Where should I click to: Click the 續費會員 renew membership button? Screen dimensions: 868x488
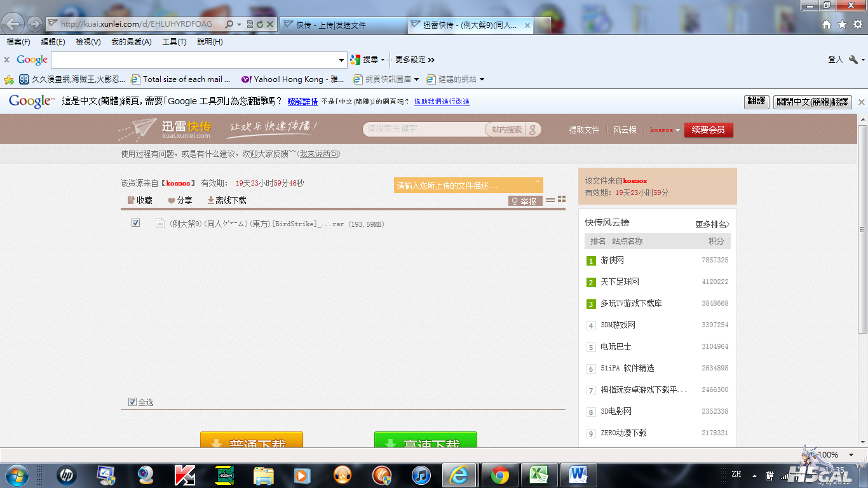point(709,130)
